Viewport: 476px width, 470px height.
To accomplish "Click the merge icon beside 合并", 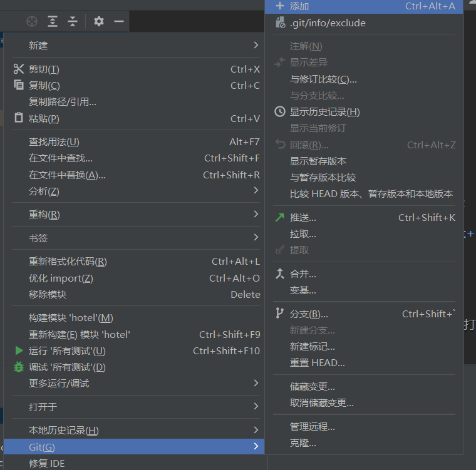I will click(279, 273).
